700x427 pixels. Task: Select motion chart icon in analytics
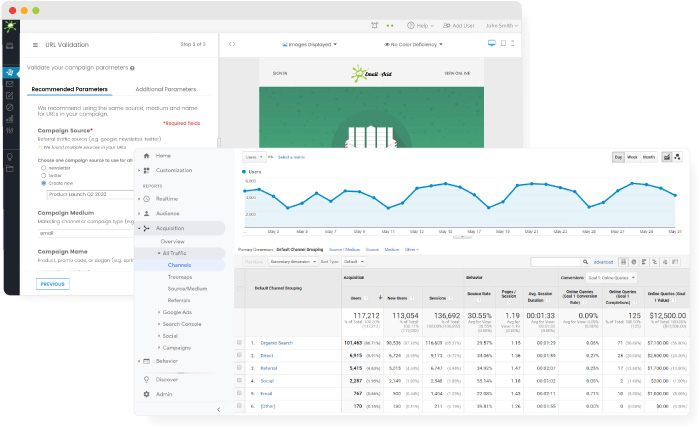(x=677, y=157)
